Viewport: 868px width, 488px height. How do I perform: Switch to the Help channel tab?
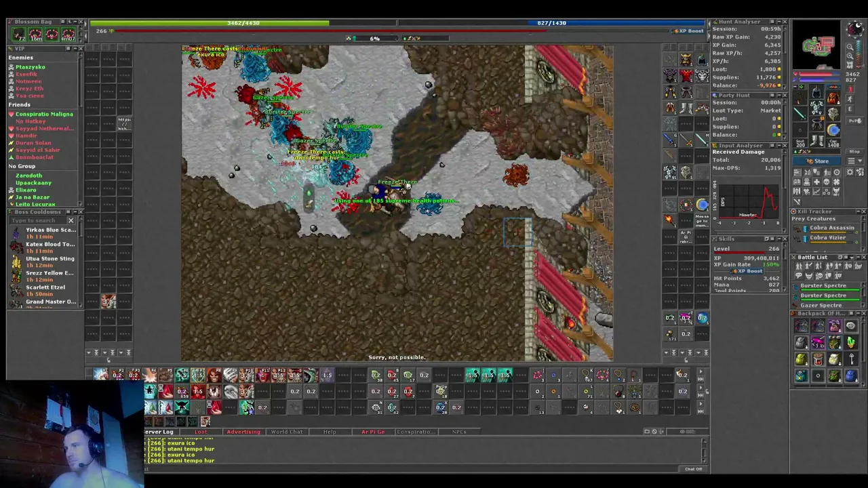[x=330, y=432]
